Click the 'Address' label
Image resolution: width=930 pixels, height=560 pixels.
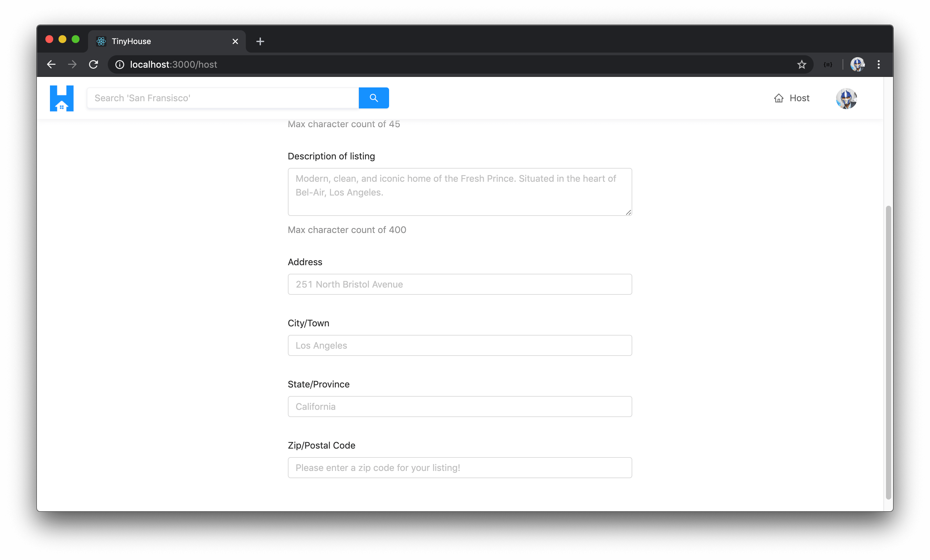pyautogui.click(x=305, y=262)
